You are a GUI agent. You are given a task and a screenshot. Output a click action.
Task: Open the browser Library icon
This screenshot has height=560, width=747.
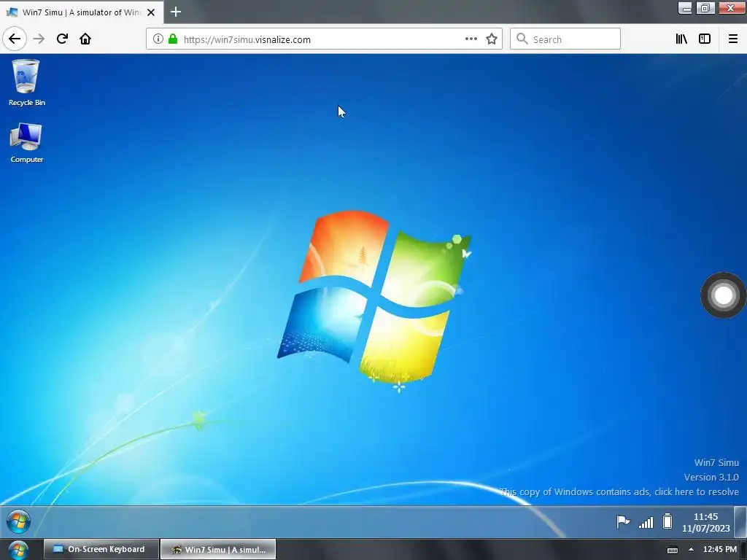[x=681, y=39]
